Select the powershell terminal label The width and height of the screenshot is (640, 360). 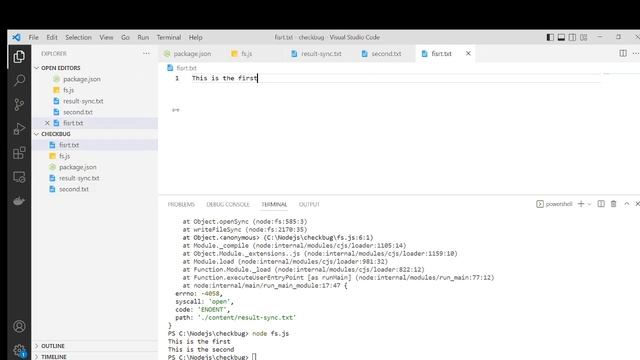coord(554,204)
